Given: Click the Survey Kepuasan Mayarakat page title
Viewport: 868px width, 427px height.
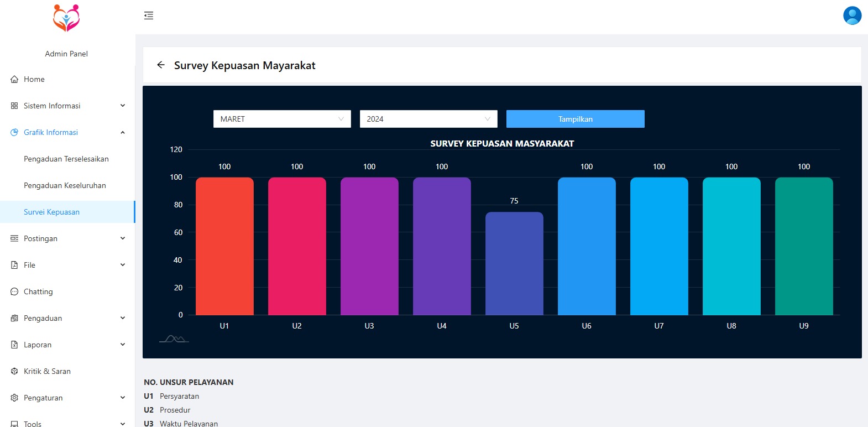Looking at the screenshot, I should (244, 65).
